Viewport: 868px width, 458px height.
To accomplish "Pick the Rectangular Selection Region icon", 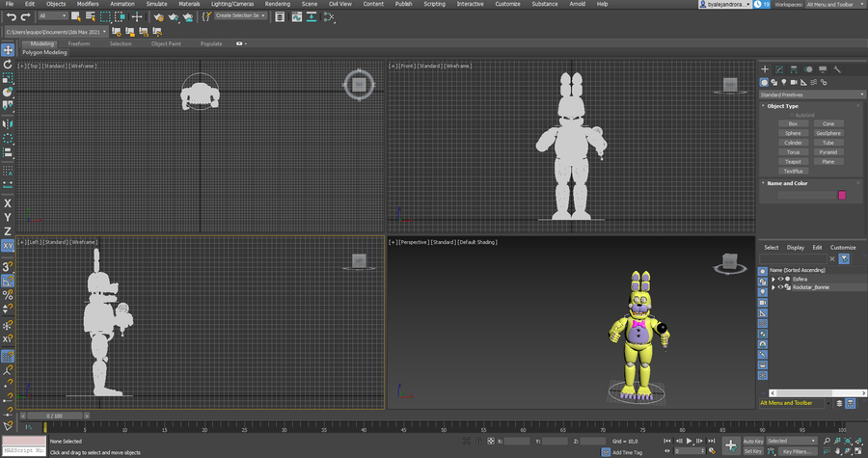I will click(x=105, y=17).
